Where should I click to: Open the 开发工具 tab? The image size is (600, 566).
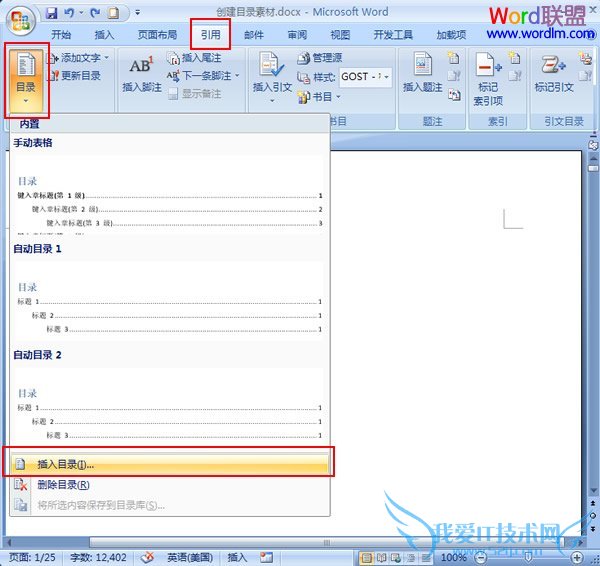[393, 35]
